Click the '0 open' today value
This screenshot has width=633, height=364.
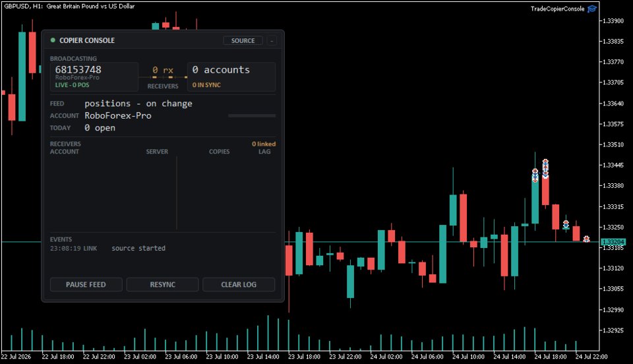100,128
